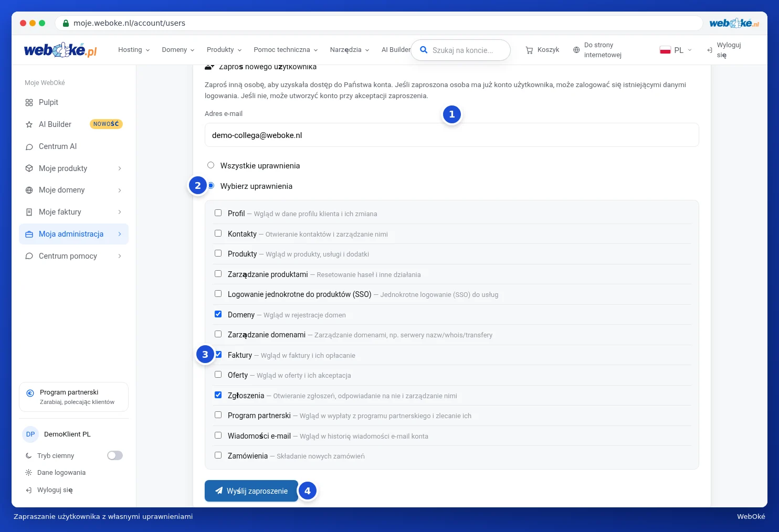Click the shopping cart Koszyk icon

[529, 50]
